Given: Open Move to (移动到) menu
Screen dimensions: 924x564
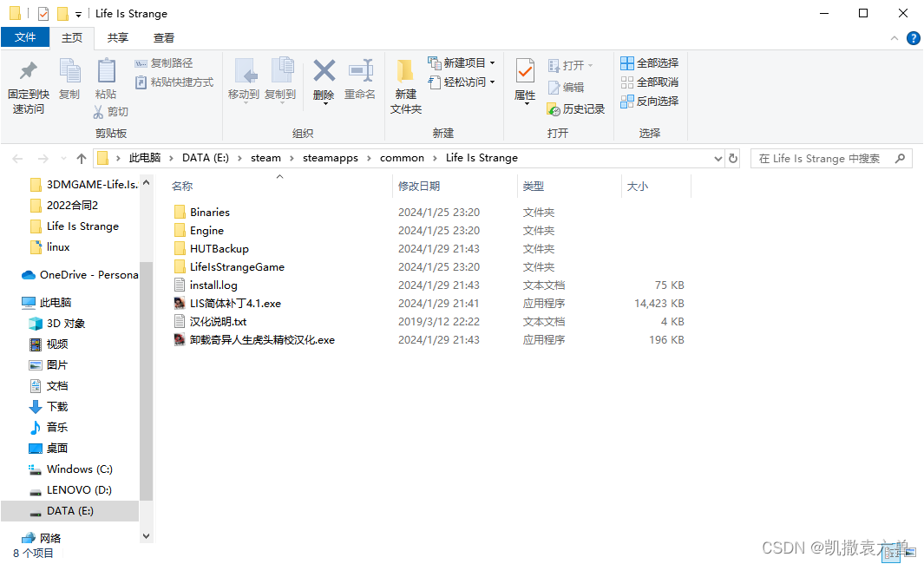Looking at the screenshot, I should (x=244, y=82).
